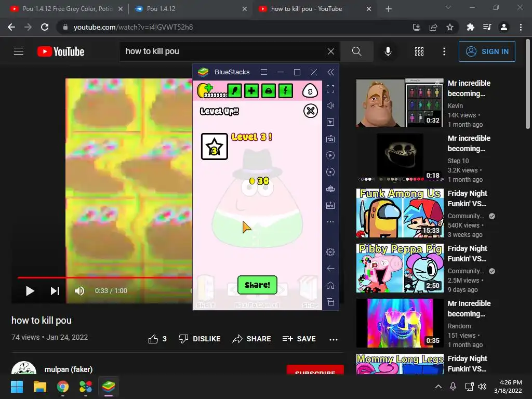Click the YouTube search magnifier button
Viewport: 532px width, 399px height.
(356, 51)
